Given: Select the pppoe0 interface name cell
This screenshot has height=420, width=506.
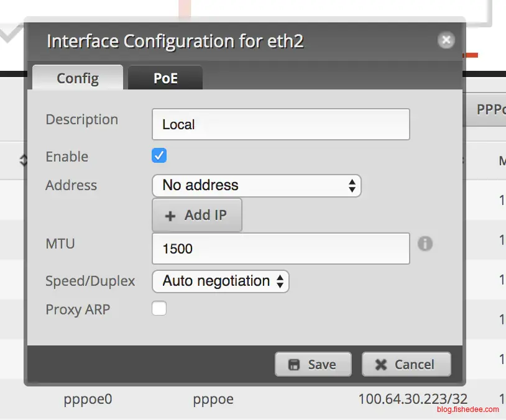Looking at the screenshot, I should coord(88,399).
